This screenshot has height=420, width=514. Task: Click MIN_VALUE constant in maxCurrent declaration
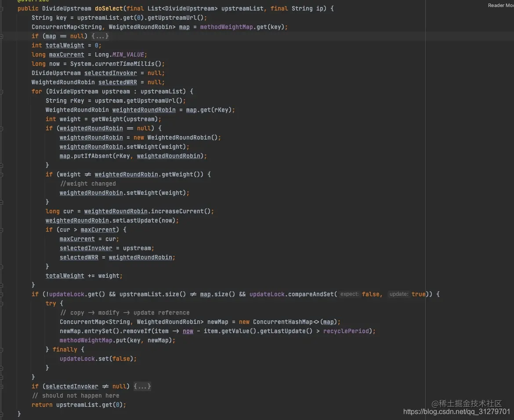coord(128,55)
